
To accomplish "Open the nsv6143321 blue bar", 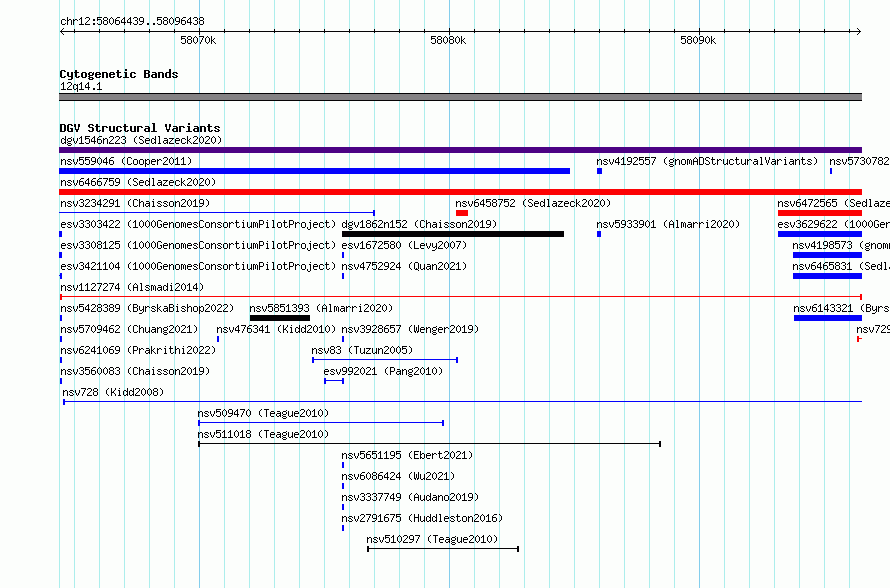I will (x=828, y=318).
